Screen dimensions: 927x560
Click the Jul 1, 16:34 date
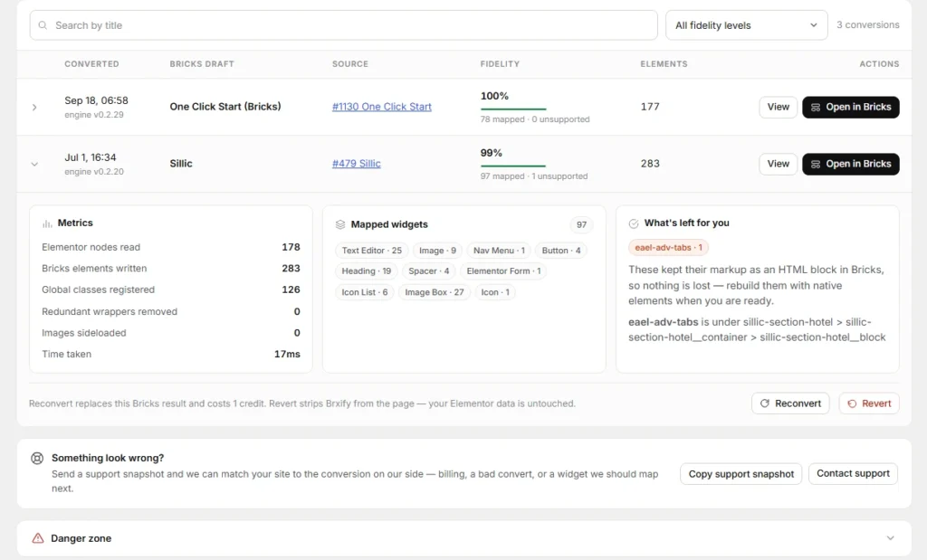click(x=91, y=157)
